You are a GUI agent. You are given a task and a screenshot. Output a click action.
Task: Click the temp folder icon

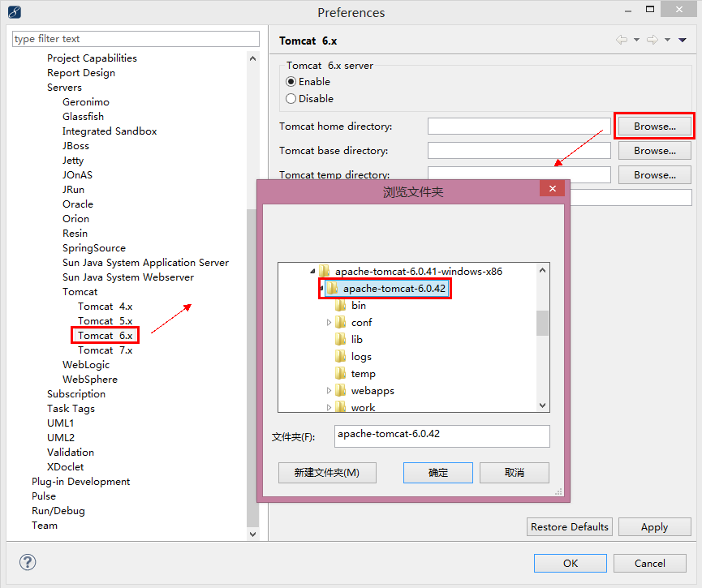340,374
